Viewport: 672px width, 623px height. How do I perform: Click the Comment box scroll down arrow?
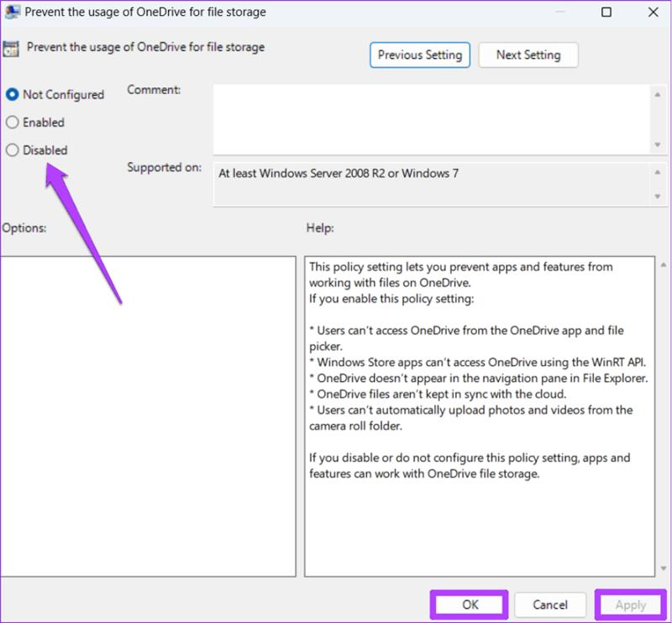[658, 144]
